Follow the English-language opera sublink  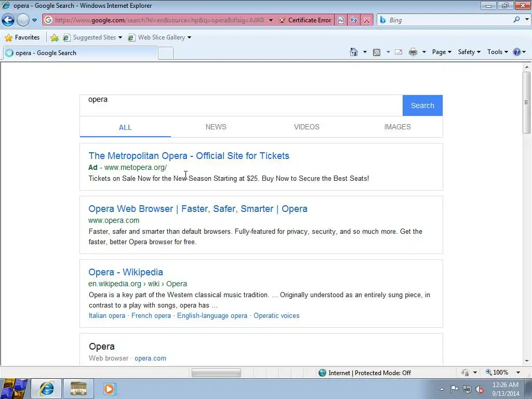(212, 315)
